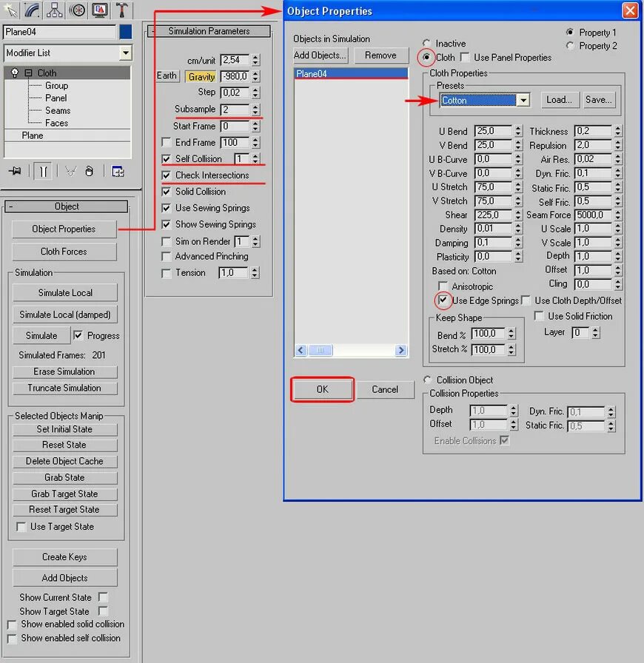Image resolution: width=644 pixels, height=663 pixels.
Task: Collapse the Simulation Parameters rollout header
Action: click(209, 31)
